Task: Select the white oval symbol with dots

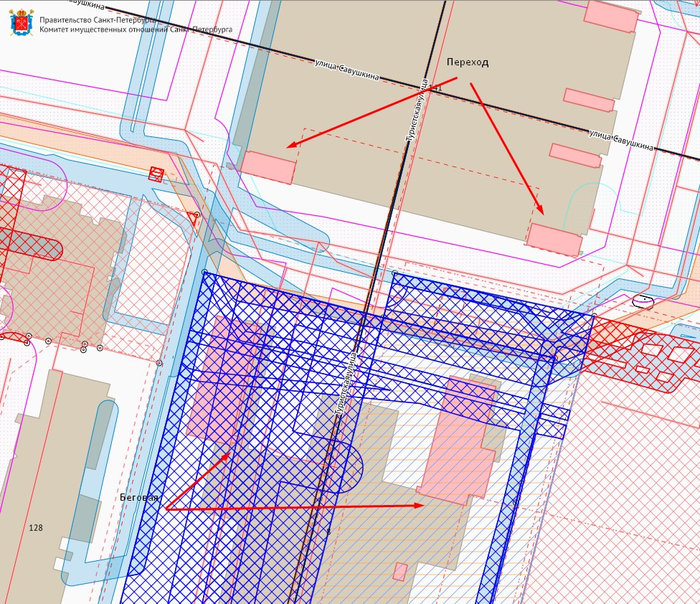Action: (643, 301)
